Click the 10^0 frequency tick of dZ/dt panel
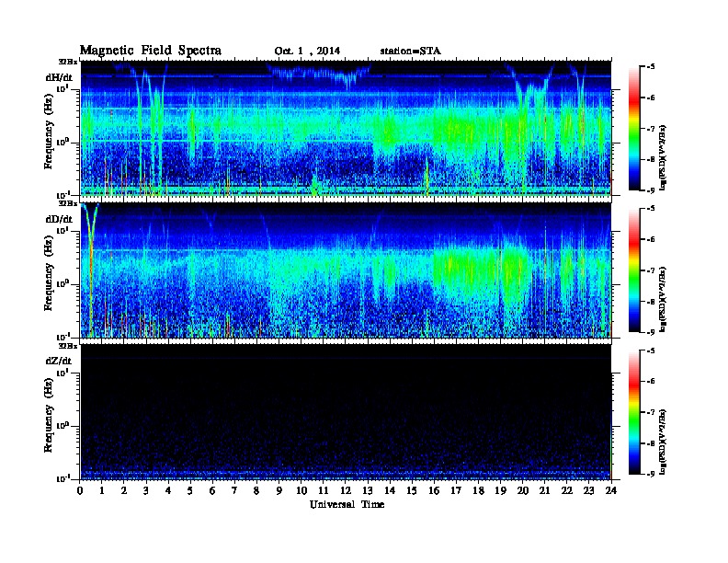 click(63, 426)
